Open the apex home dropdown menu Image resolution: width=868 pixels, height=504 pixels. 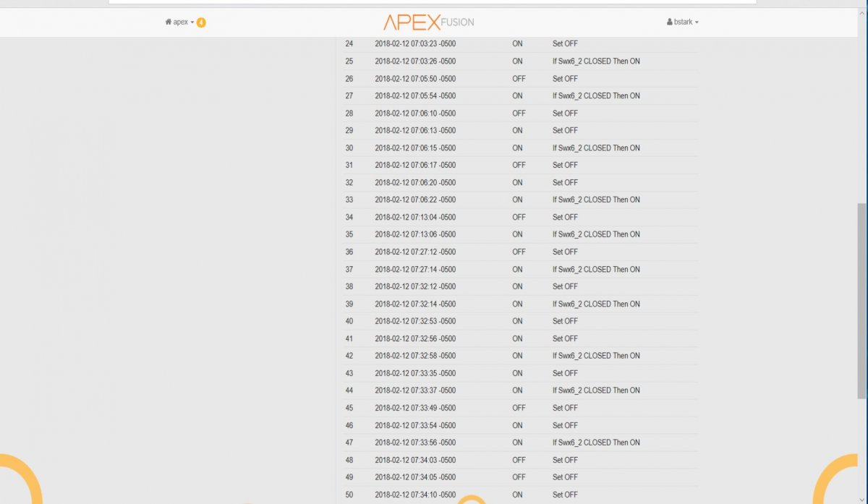tap(179, 22)
